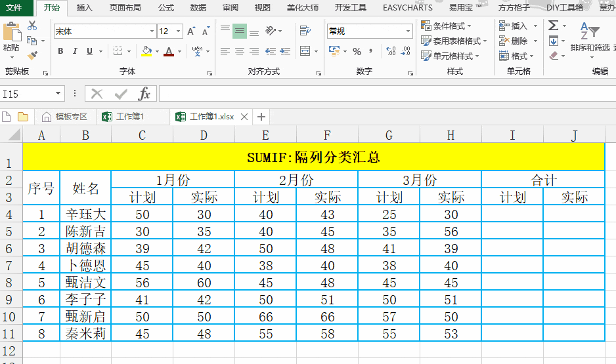Viewport: 616px width, 364px height.
Task: Click the Increase Font Size icon
Action: 191,31
